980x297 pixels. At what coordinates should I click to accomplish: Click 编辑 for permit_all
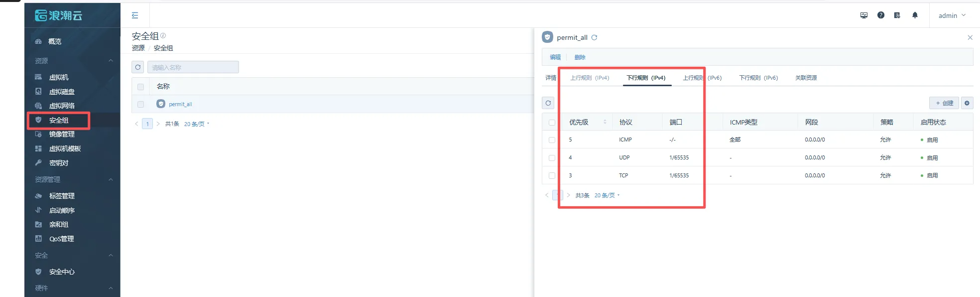tap(555, 57)
